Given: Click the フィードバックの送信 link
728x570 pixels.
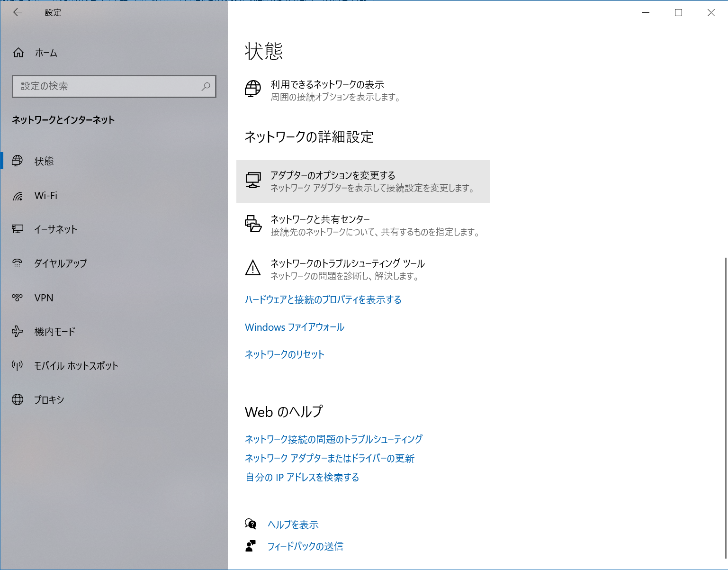Looking at the screenshot, I should pyautogui.click(x=306, y=546).
